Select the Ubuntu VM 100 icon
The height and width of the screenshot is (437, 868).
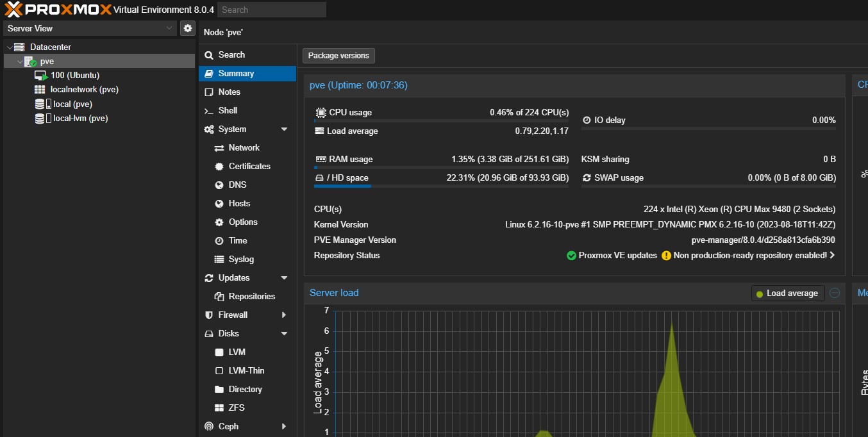[x=40, y=76]
